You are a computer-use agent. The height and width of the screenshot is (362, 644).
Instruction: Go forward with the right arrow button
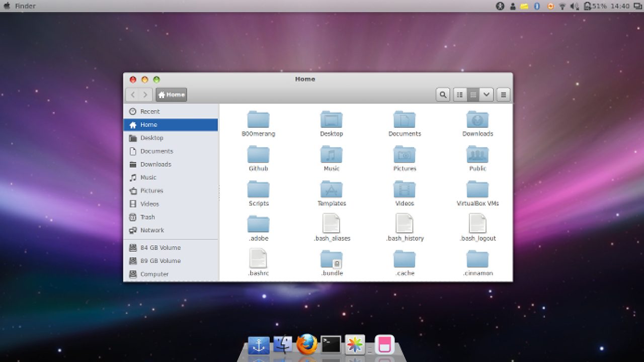(145, 95)
